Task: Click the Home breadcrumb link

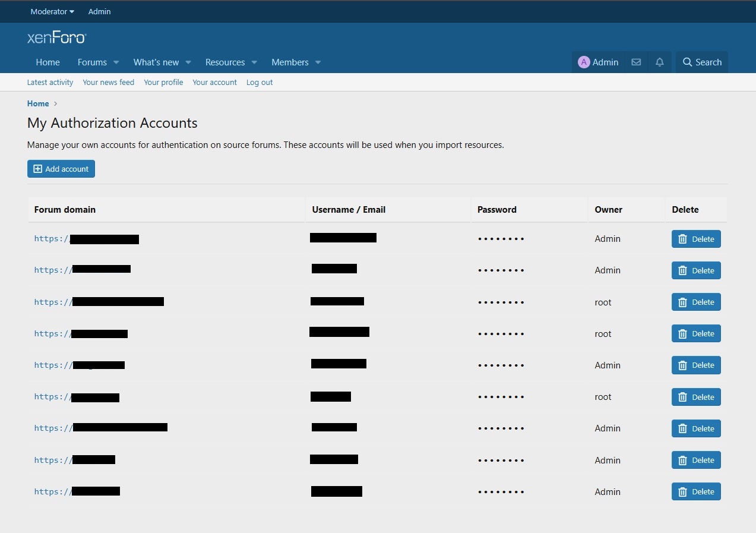Action: click(x=38, y=103)
